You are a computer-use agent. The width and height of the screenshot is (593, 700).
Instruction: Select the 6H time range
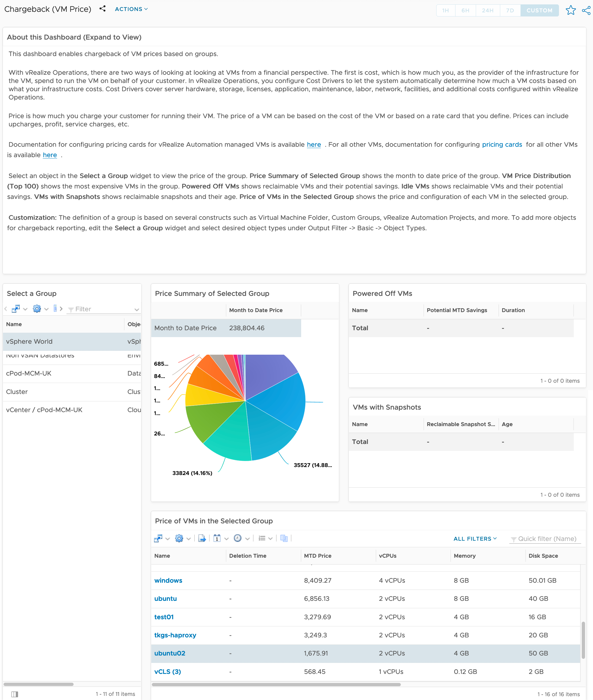coord(465,10)
